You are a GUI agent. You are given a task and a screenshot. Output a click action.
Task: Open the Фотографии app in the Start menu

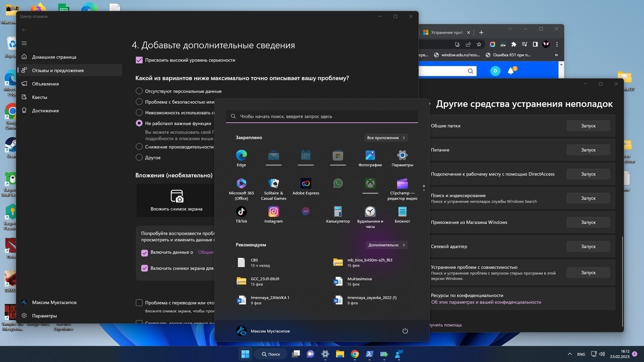pos(370,158)
